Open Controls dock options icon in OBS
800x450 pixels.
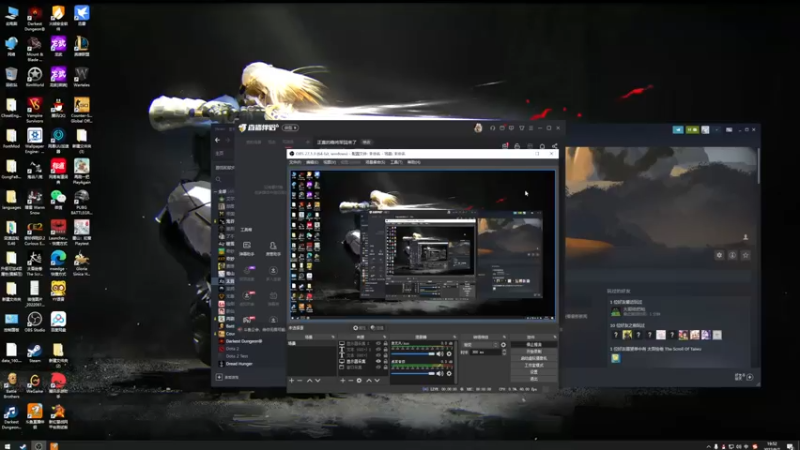pos(555,337)
